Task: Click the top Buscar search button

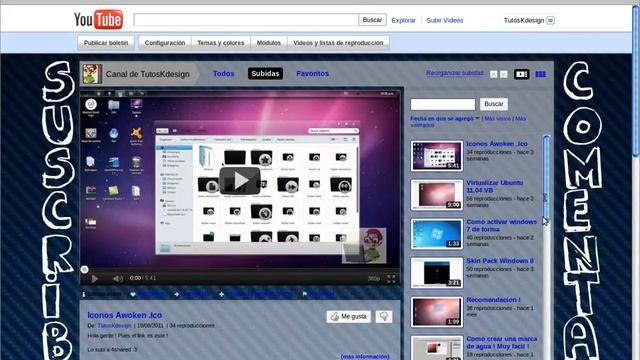Action: tap(372, 20)
